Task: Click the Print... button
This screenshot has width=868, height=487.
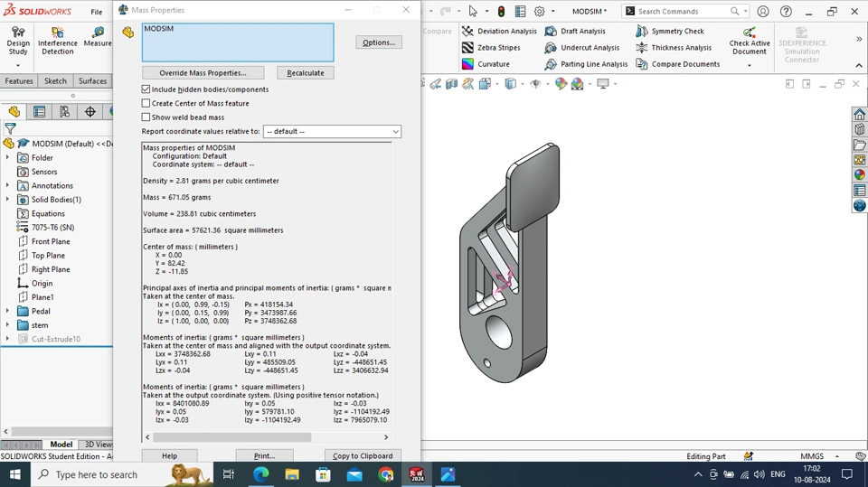Action: [x=264, y=456]
